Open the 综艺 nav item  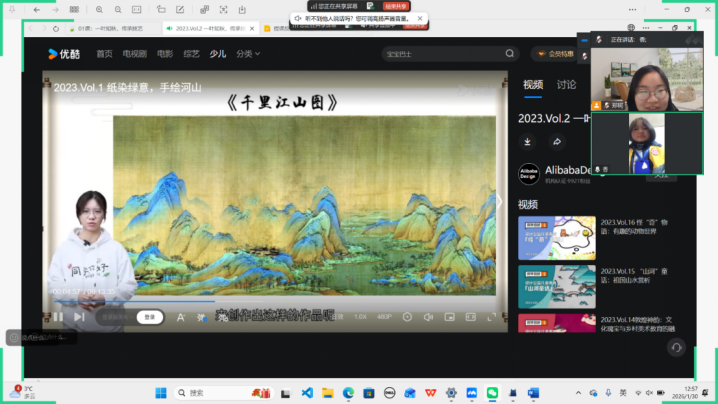191,54
